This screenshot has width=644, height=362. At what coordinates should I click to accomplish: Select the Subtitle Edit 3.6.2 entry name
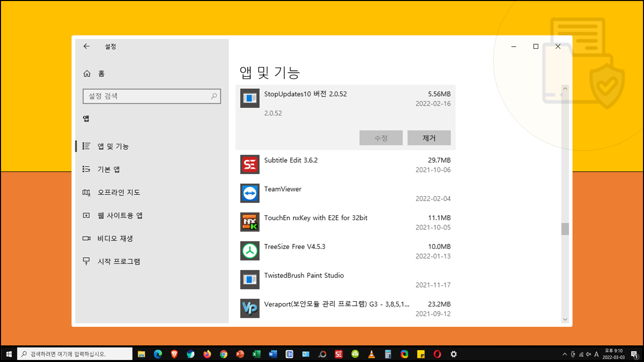(291, 160)
